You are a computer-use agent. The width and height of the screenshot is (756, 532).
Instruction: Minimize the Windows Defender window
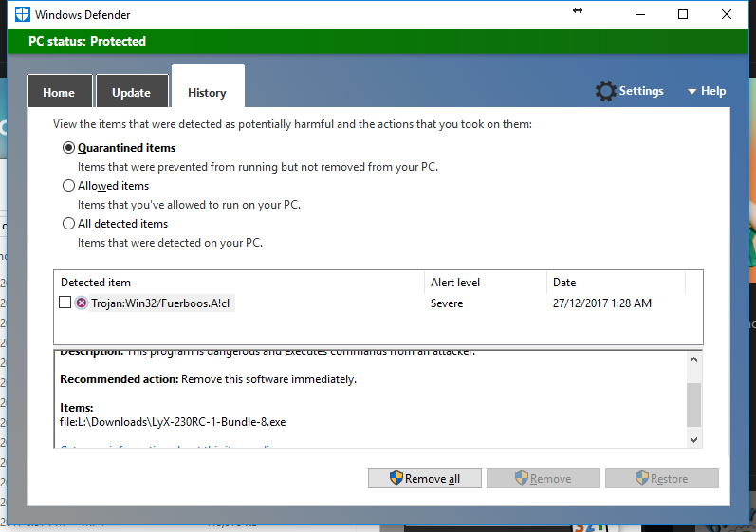tap(640, 14)
